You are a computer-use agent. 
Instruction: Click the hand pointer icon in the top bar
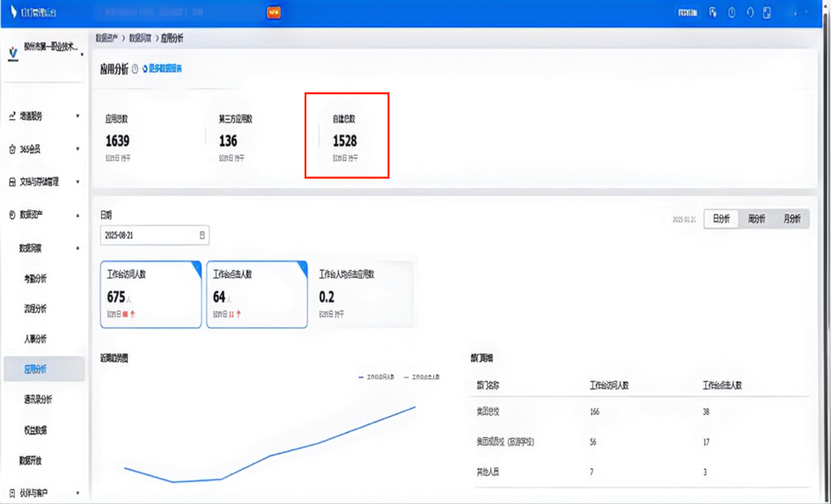click(x=713, y=12)
